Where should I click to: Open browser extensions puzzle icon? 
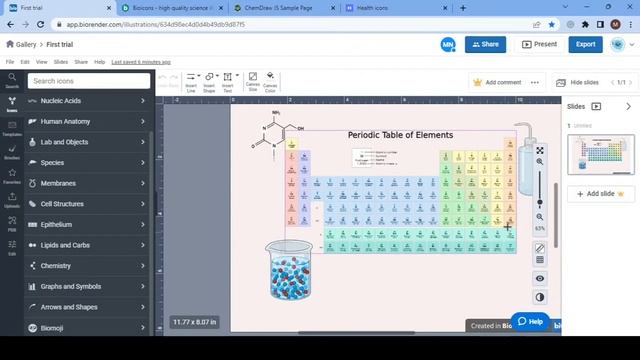coord(585,24)
